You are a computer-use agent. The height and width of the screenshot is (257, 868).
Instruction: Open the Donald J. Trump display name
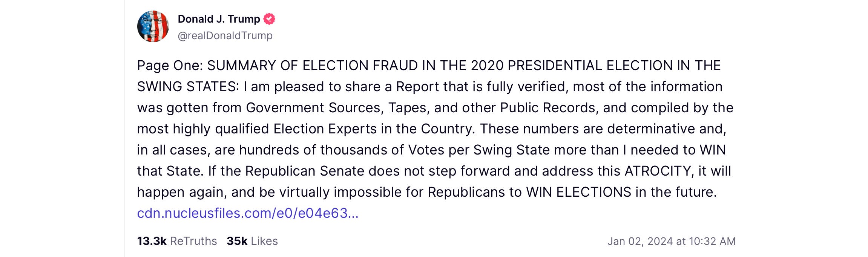(219, 19)
